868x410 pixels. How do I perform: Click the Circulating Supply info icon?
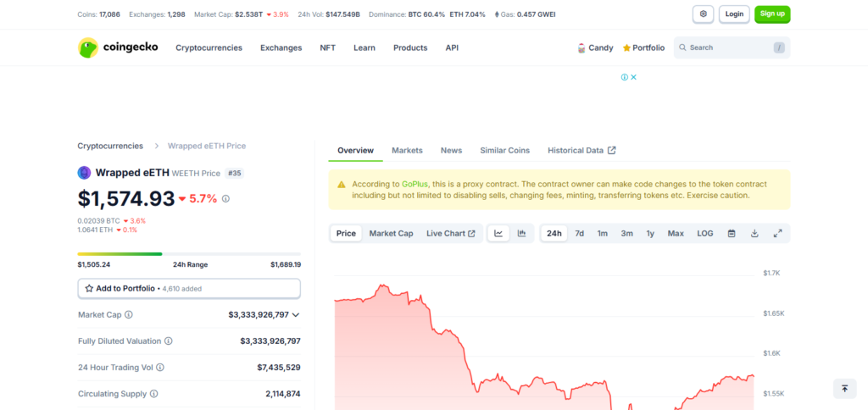pos(154,394)
